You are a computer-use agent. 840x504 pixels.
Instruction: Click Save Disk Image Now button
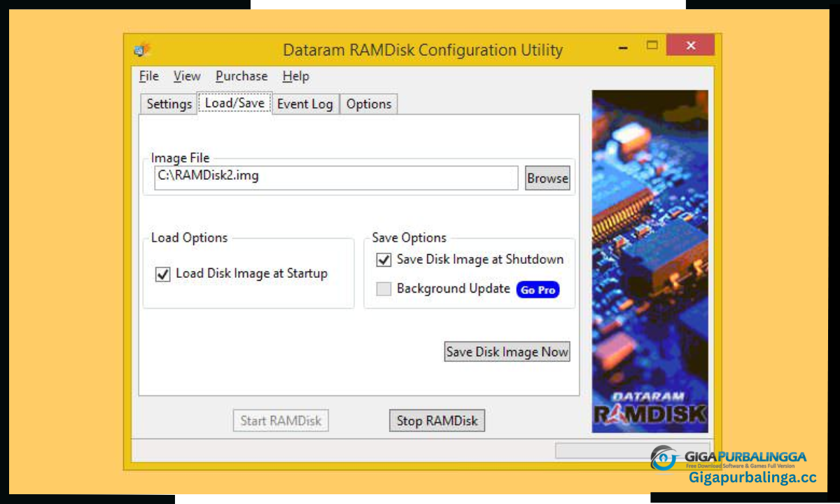(507, 351)
